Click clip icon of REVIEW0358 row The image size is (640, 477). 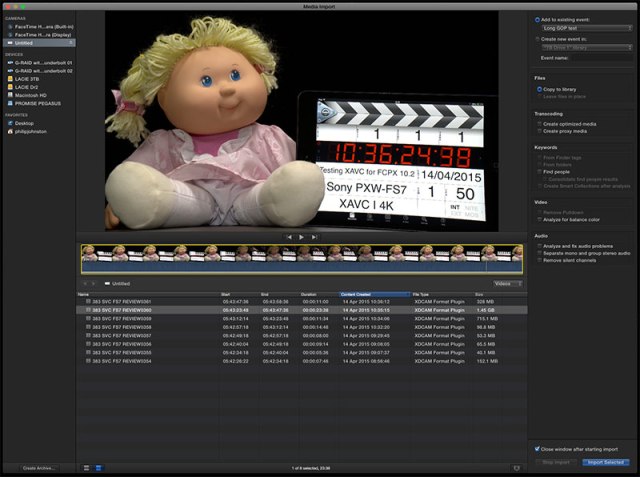point(88,327)
